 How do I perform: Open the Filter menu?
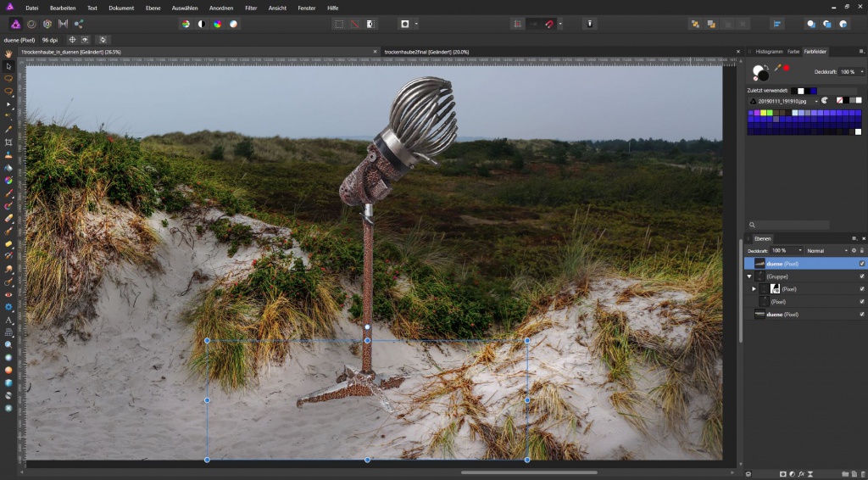251,8
